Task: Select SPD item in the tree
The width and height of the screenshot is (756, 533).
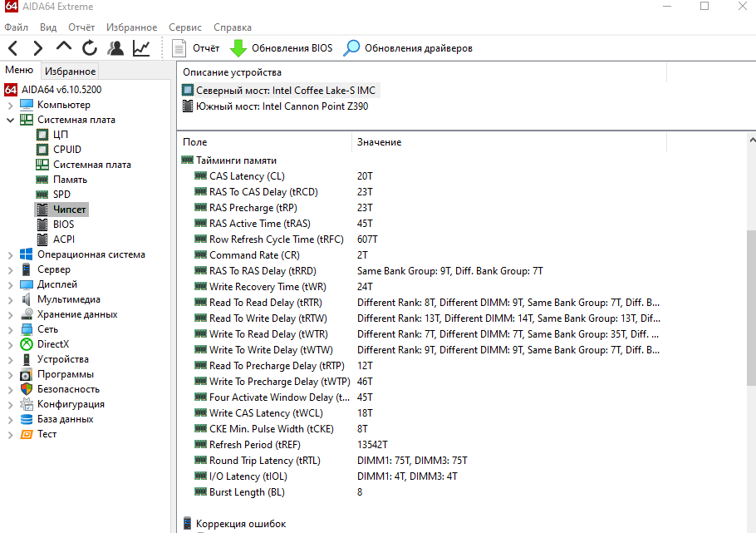Action: click(53, 194)
